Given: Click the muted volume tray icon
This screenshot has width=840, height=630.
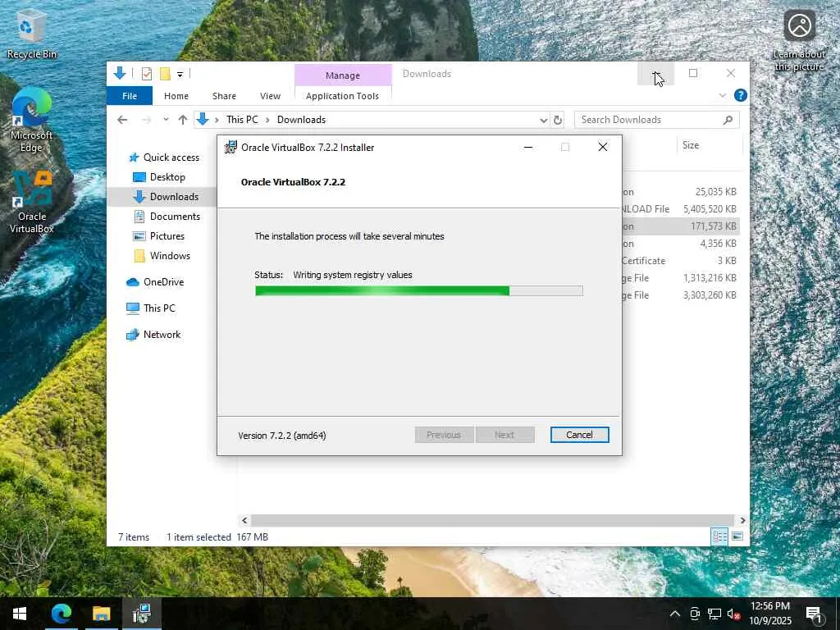Looking at the screenshot, I should 733,614.
